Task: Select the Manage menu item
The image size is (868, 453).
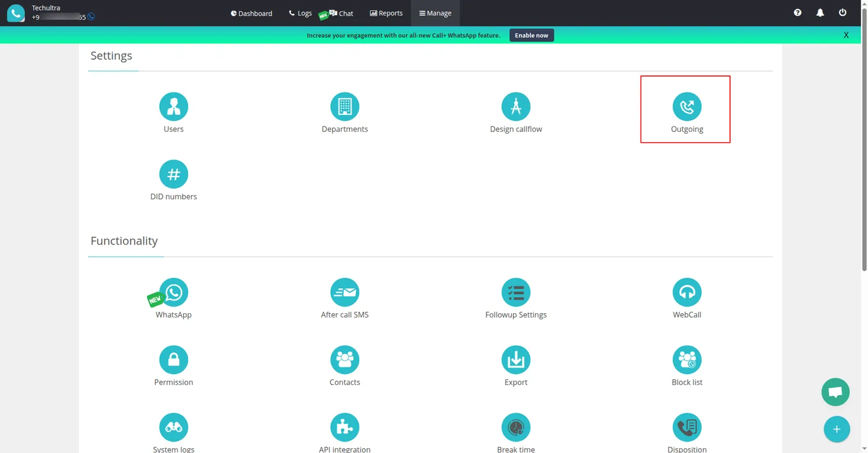Action: click(x=435, y=13)
